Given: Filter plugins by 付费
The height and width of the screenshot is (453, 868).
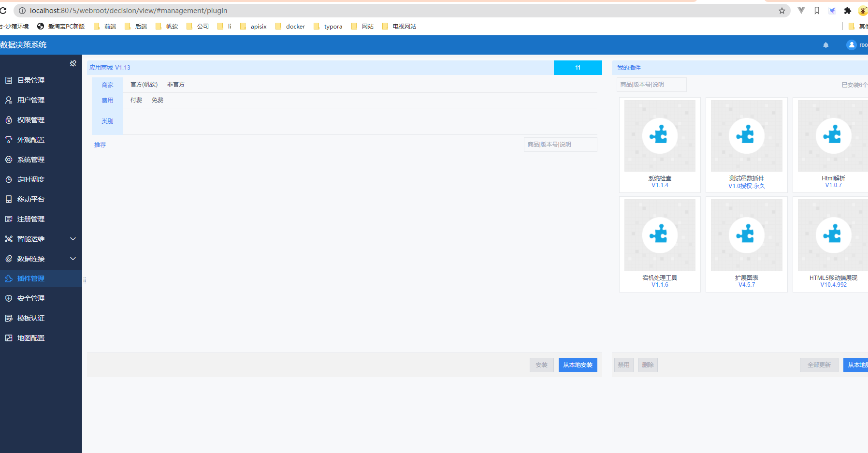Looking at the screenshot, I should (136, 100).
